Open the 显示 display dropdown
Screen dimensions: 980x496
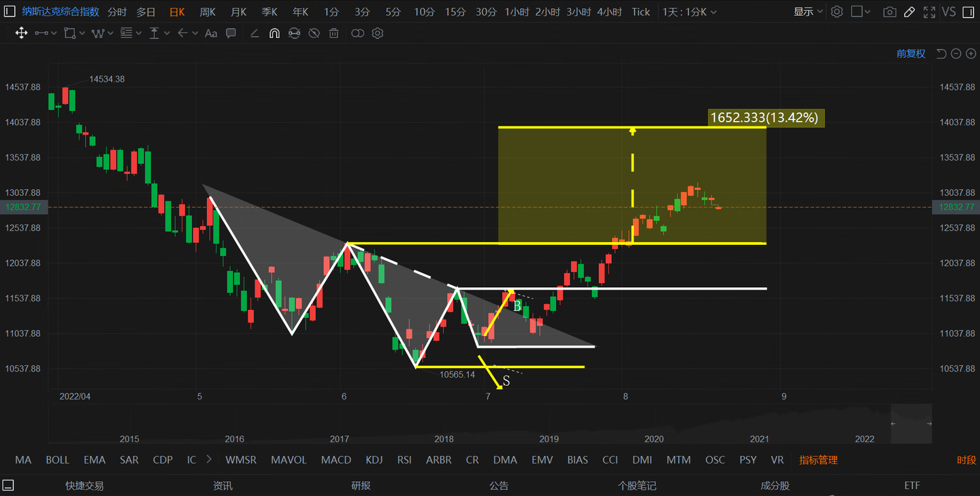point(808,12)
